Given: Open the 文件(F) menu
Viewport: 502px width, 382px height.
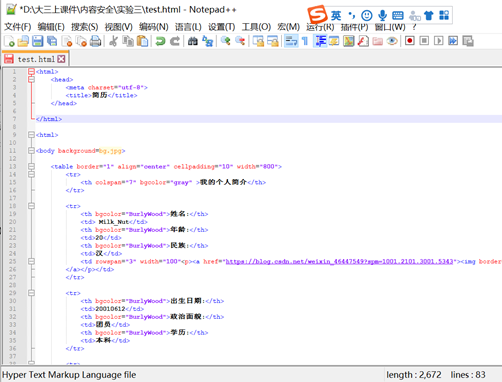Looking at the screenshot, I should pyautogui.click(x=17, y=27).
